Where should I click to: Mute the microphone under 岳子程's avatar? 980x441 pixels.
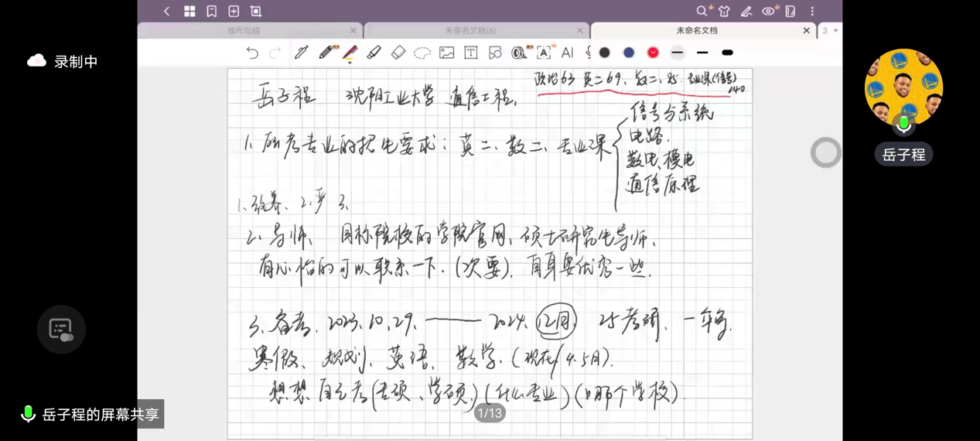coord(903,124)
